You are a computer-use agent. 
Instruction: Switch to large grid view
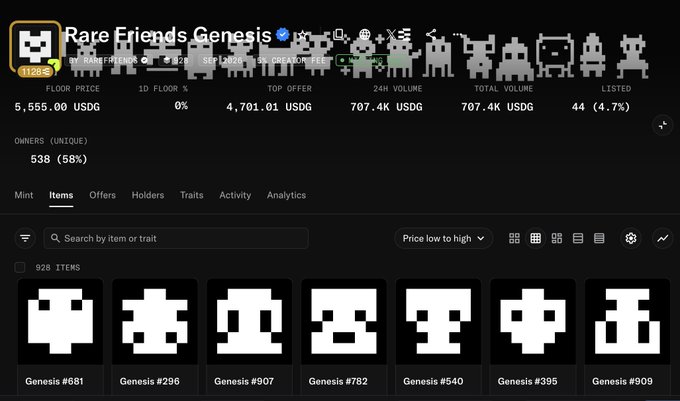514,238
